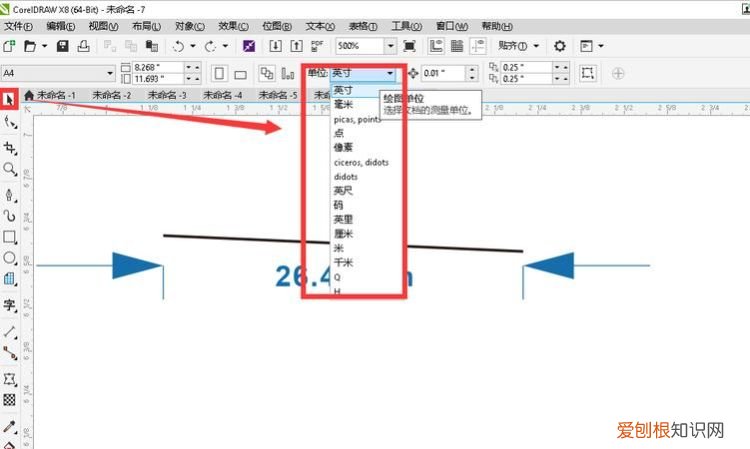The height and width of the screenshot is (449, 750).
Task: Choose the Ellipse tool
Action: pyautogui.click(x=10, y=258)
